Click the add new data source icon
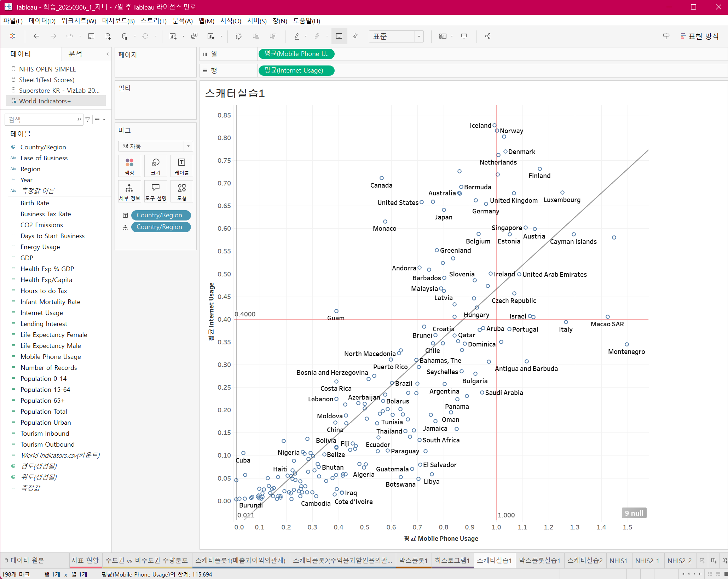The width and height of the screenshot is (728, 579). point(108,36)
